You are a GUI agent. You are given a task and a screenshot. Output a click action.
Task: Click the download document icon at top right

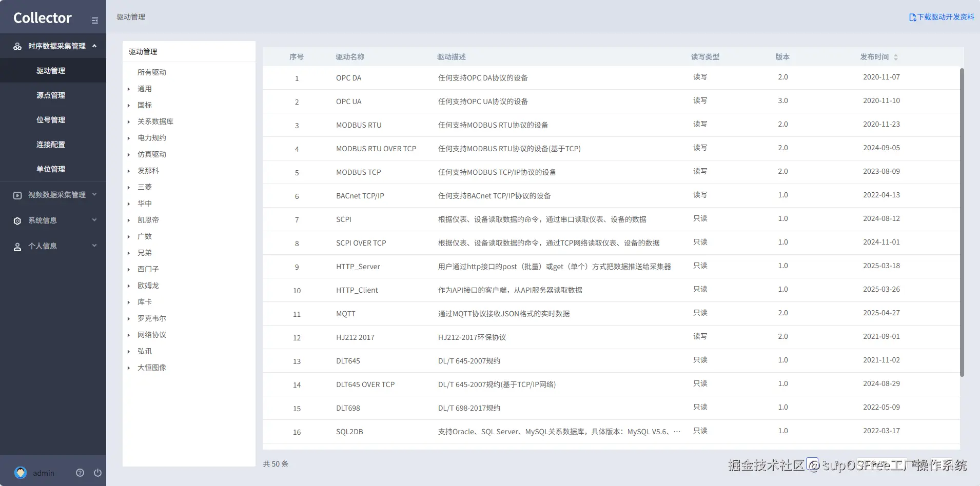(913, 17)
